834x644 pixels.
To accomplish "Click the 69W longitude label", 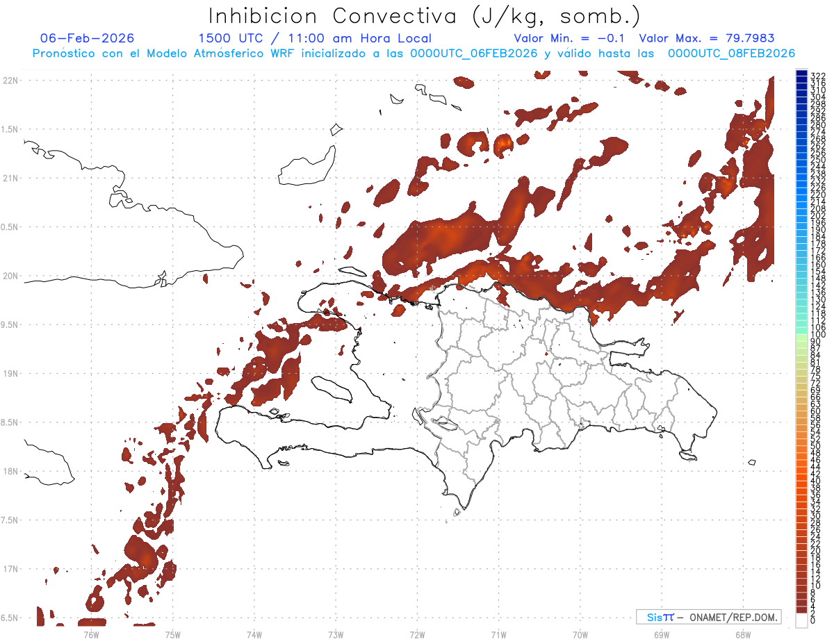I will click(662, 634).
